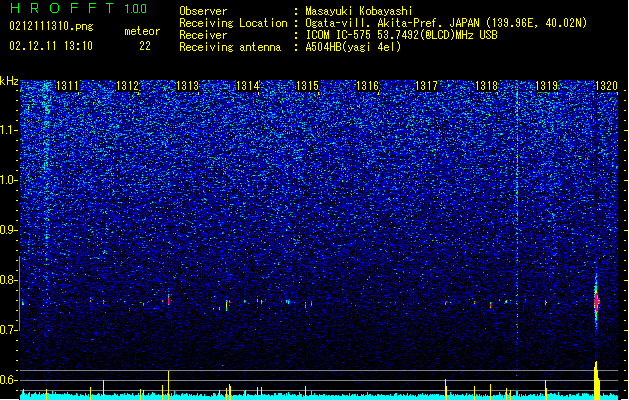Viewport: 629px width, 400px height.
Task: Click the 0.6 frequency axis label
Action: [x=9, y=380]
